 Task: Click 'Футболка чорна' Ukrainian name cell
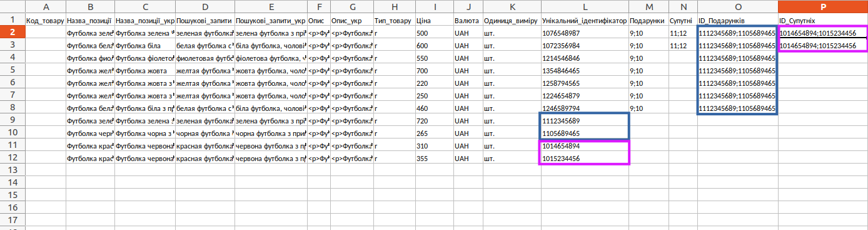tap(144, 133)
